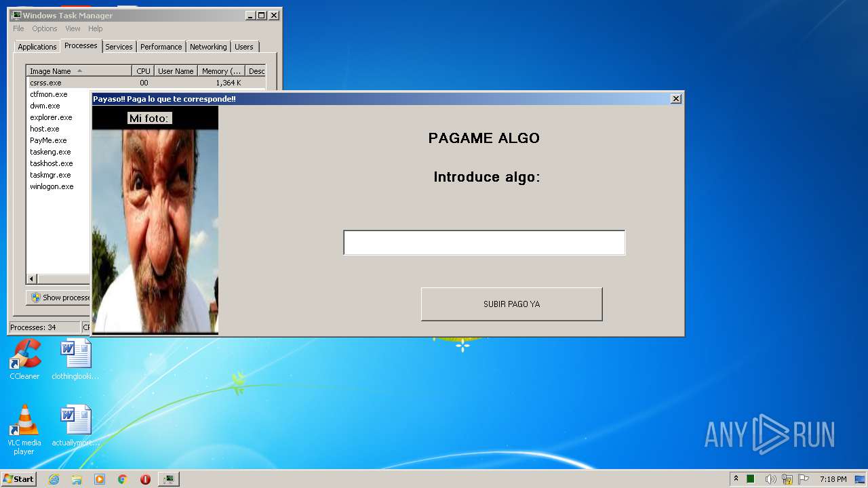
Task: Open Action Center flag tray icon
Action: coord(804,479)
